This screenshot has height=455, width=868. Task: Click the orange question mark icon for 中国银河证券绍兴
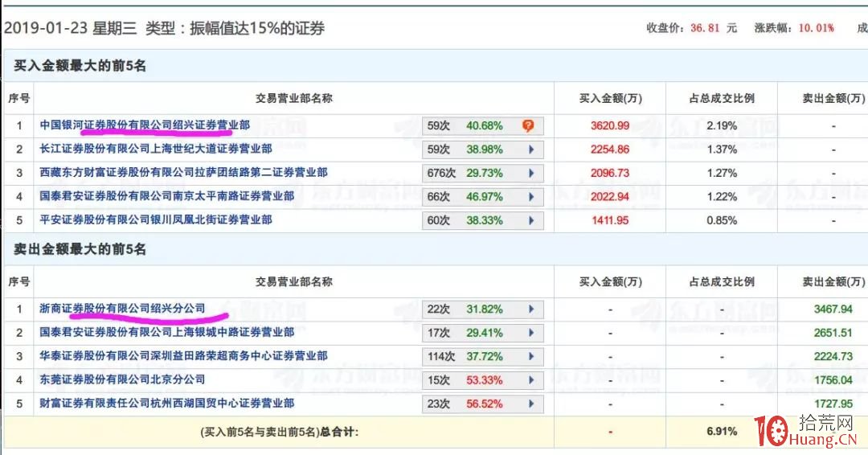pyautogui.click(x=528, y=125)
